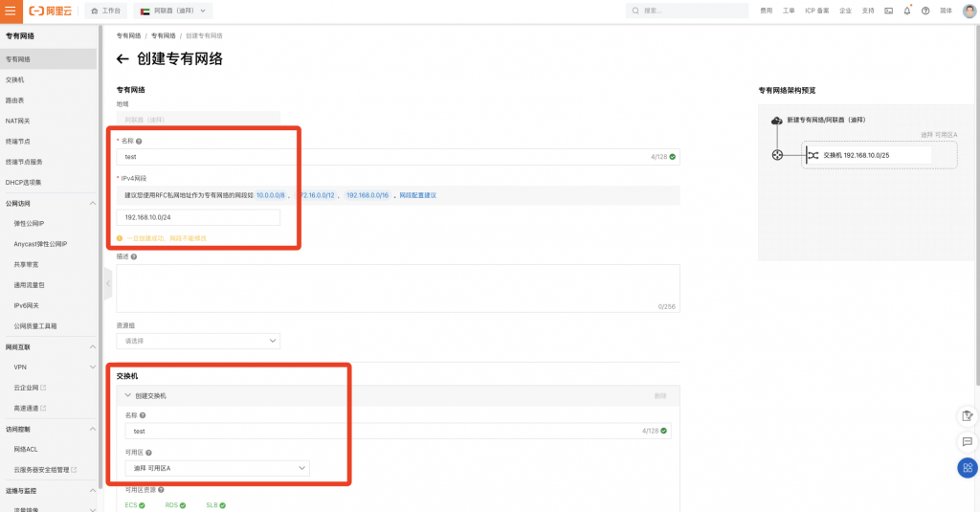Open the feedback edit icon on right edge
The width and height of the screenshot is (980, 512).
coord(968,415)
